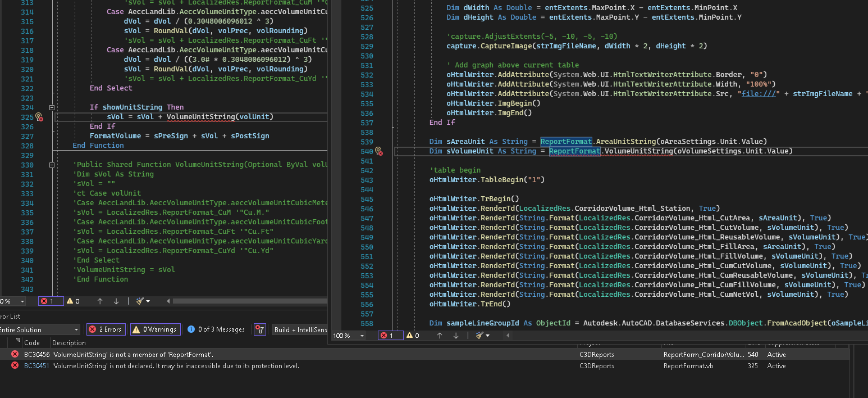Toggle the 0 Warnings filter

coord(155,329)
